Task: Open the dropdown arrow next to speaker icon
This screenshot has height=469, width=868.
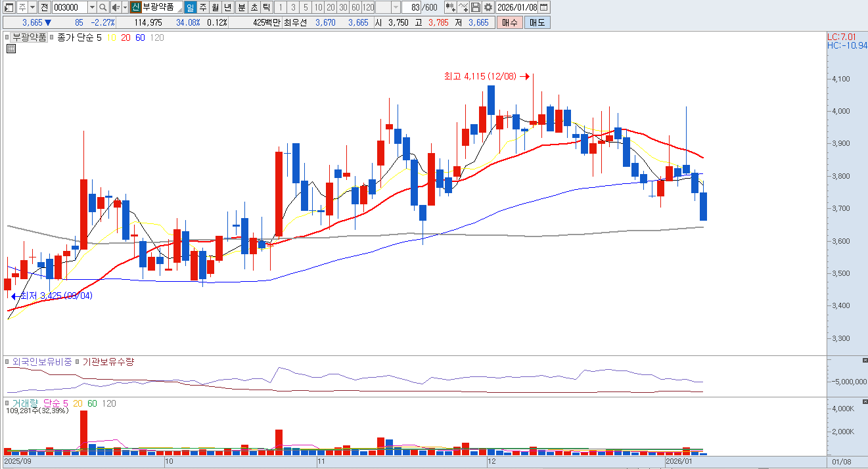Action: pos(125,7)
